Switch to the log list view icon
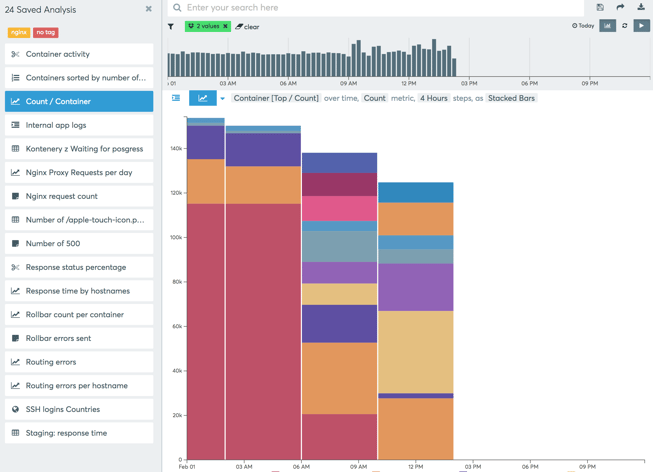 (176, 98)
